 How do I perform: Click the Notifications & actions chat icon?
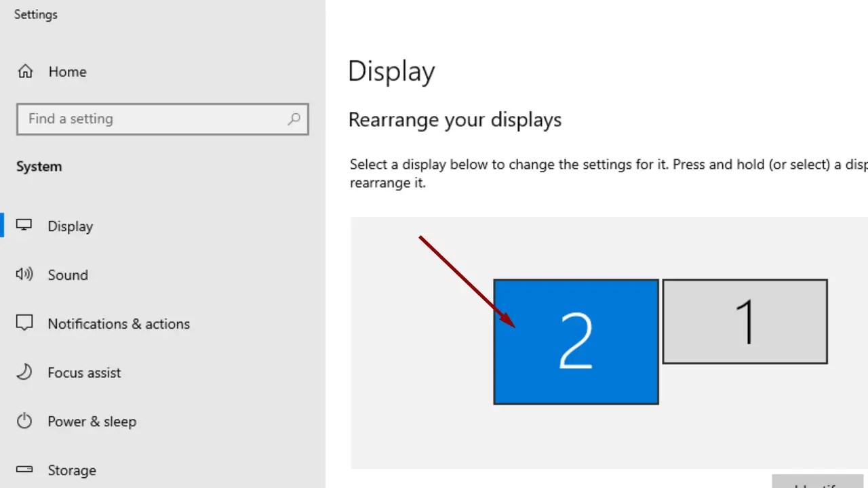(x=24, y=323)
